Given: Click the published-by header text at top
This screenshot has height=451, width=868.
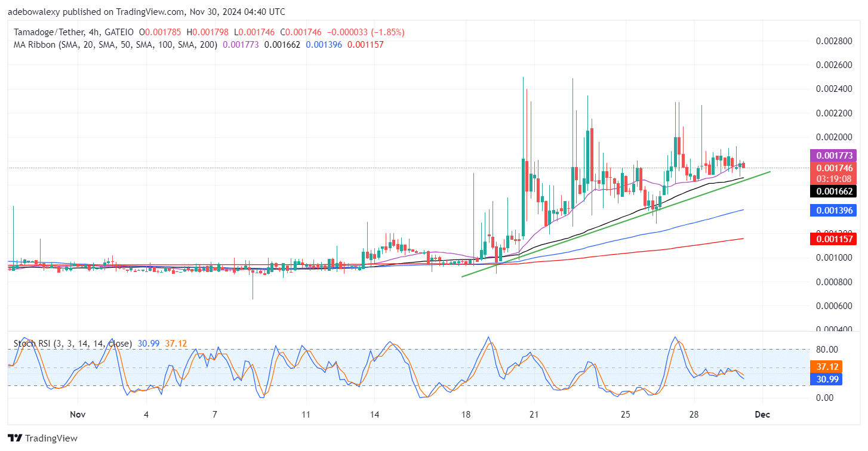Looking at the screenshot, I should coord(146,11).
